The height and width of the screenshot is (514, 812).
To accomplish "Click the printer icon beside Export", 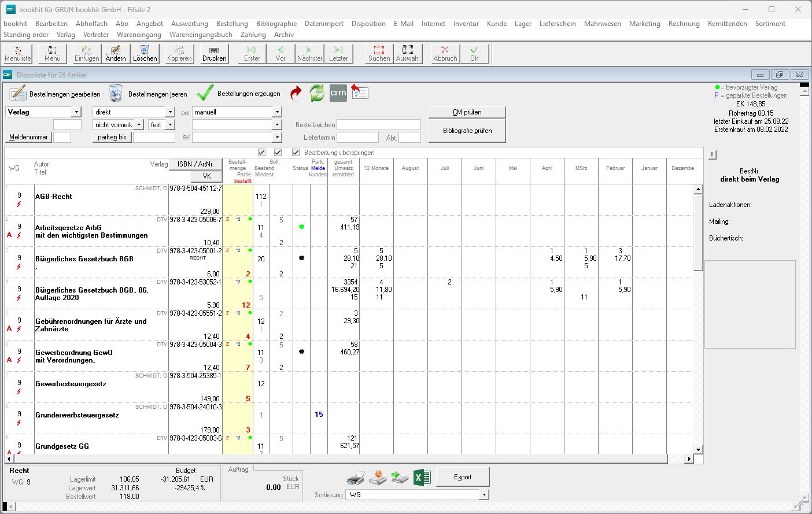I will click(356, 478).
